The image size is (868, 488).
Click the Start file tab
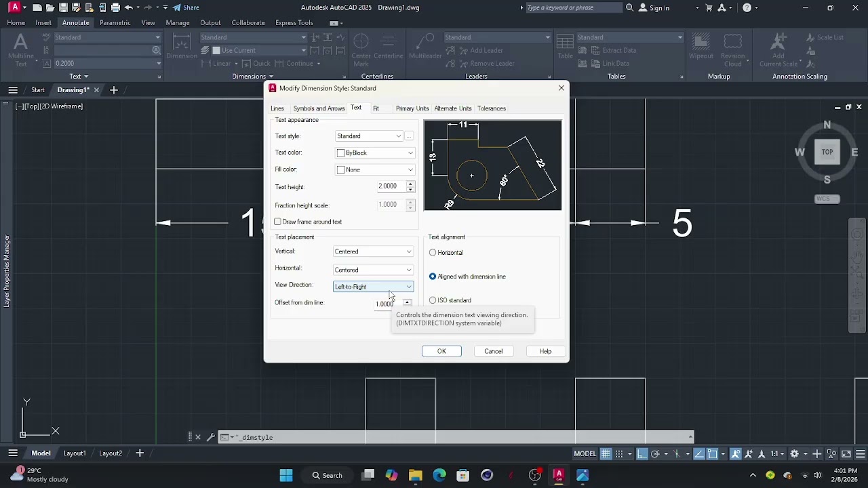38,89
